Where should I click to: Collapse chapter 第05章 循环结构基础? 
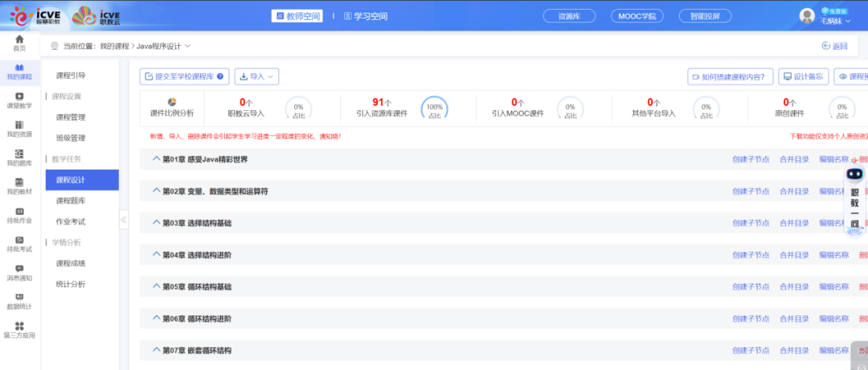(x=156, y=286)
